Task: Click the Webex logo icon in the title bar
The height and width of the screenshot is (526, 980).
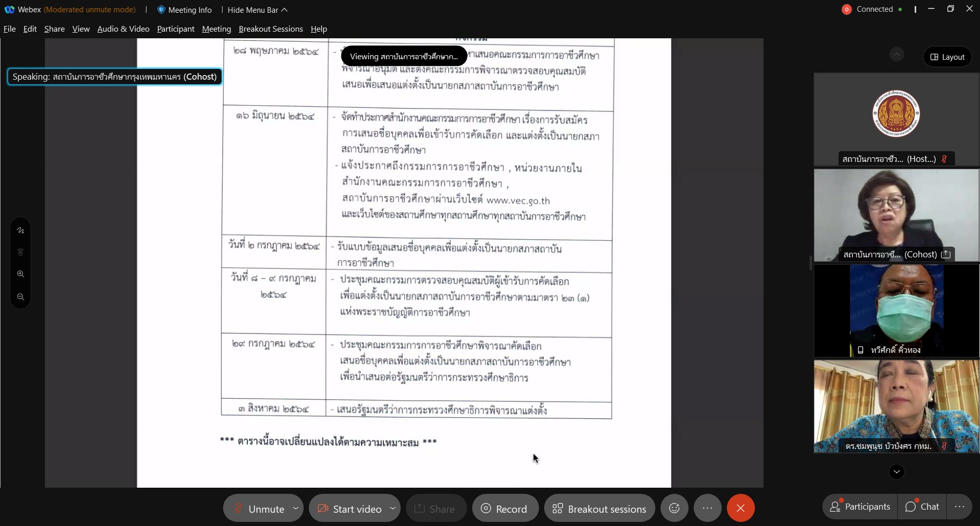Action: [9, 10]
